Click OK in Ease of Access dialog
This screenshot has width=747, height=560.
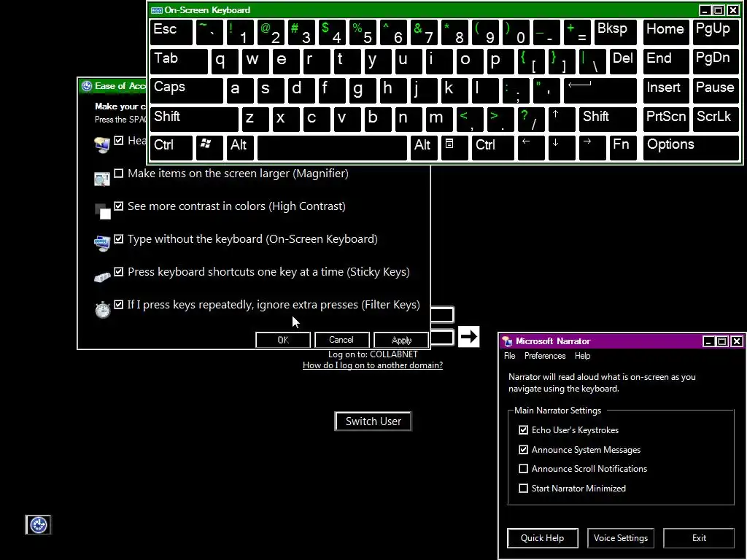point(283,340)
